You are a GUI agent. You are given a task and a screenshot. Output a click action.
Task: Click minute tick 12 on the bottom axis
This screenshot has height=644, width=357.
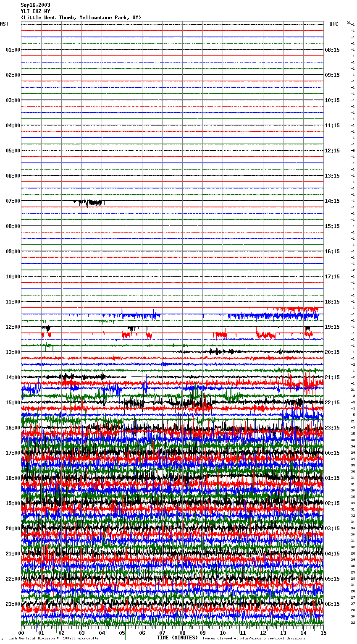tap(263, 633)
